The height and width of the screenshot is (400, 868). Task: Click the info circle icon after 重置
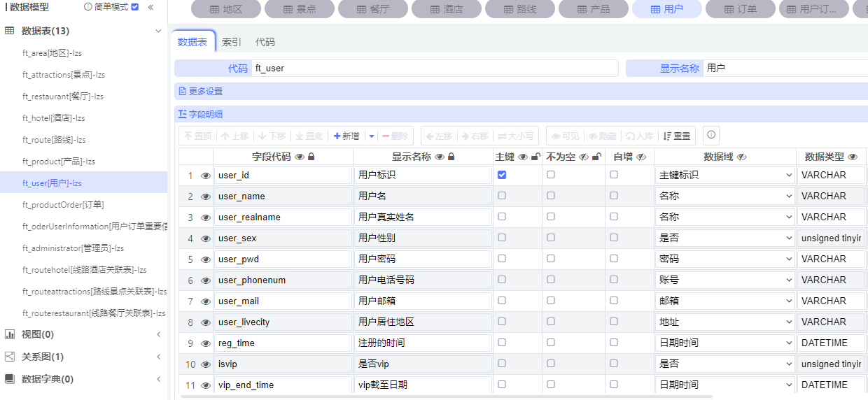[x=711, y=135]
